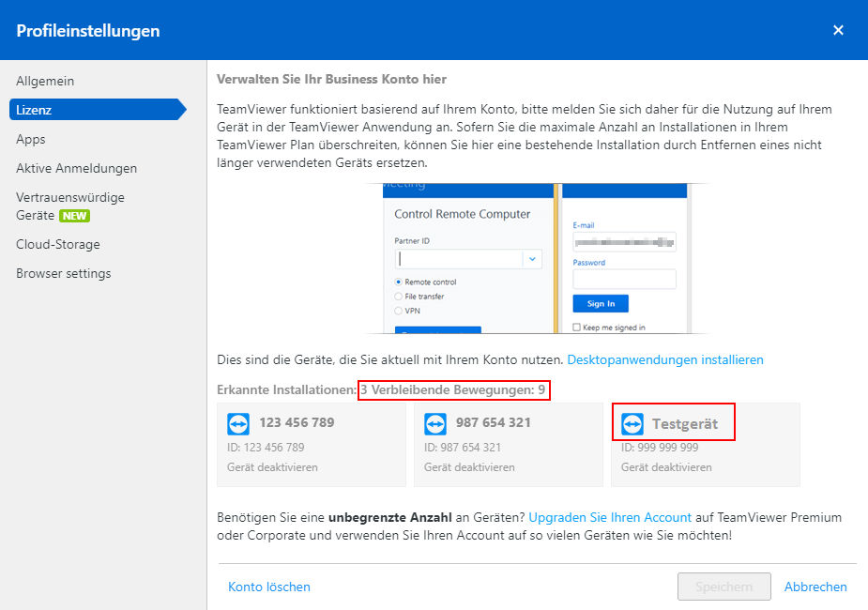This screenshot has height=610, width=868.
Task: Click device name 123 456 789 heading
Action: click(297, 422)
